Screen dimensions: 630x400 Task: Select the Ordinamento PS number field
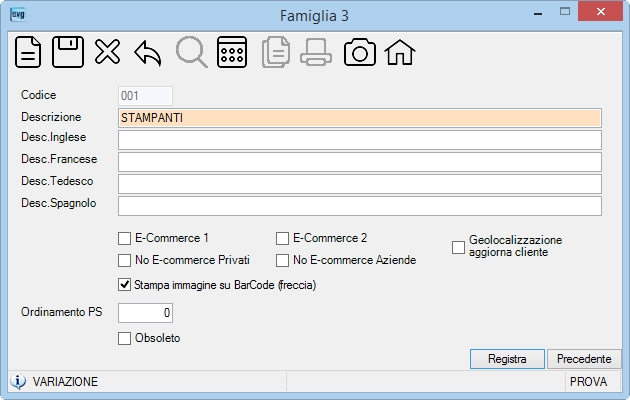[145, 313]
